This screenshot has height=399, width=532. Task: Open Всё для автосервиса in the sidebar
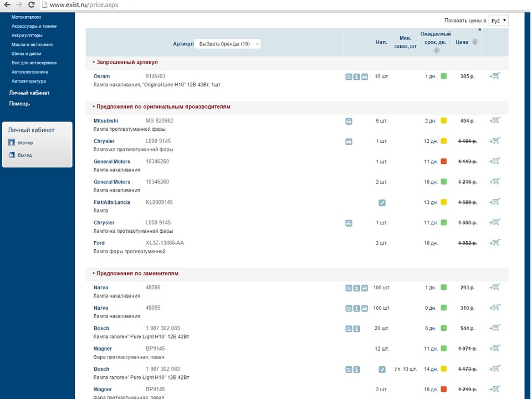pos(34,63)
